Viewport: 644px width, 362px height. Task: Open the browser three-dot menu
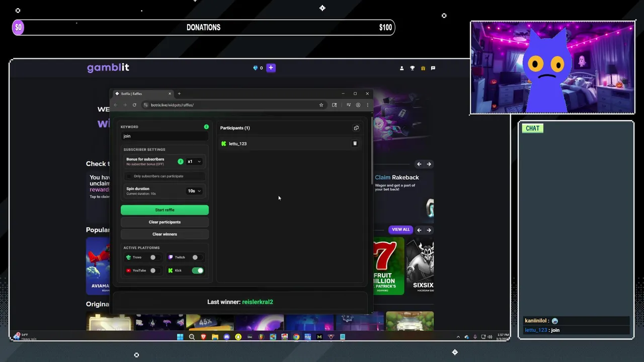[x=367, y=105]
